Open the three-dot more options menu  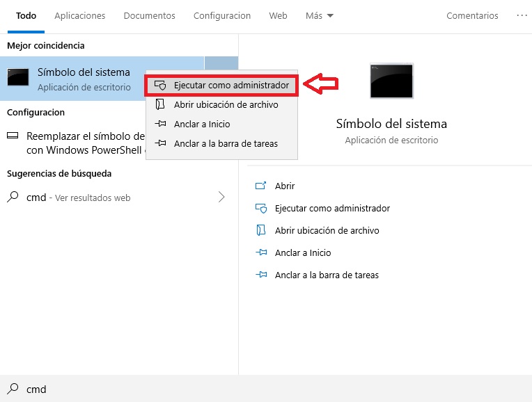point(522,15)
